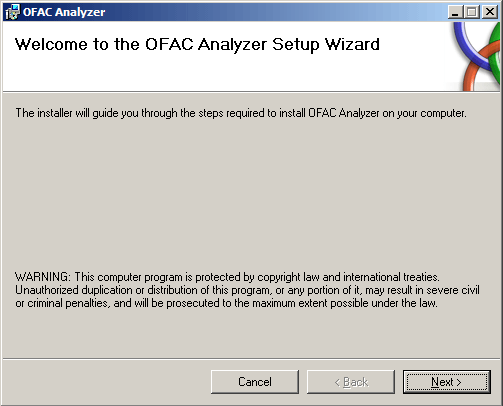Viewport: 503px width, 406px height.
Task: Click the WARNING copyright notice first line
Action: 227,277
